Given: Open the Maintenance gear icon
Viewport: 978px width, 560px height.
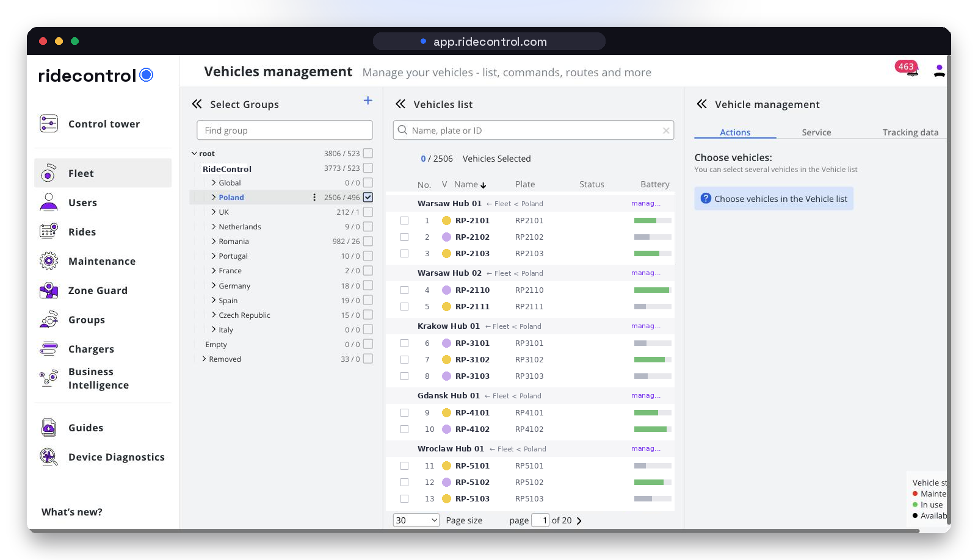Looking at the screenshot, I should 49,261.
